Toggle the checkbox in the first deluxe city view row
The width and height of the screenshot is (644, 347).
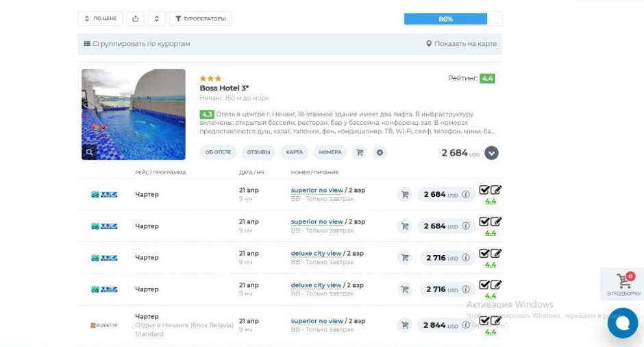(484, 253)
